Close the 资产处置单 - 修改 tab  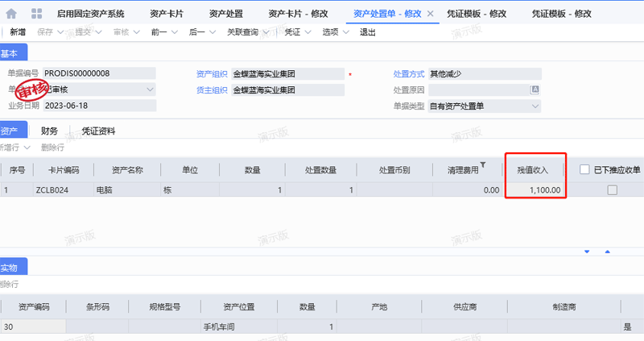(431, 14)
